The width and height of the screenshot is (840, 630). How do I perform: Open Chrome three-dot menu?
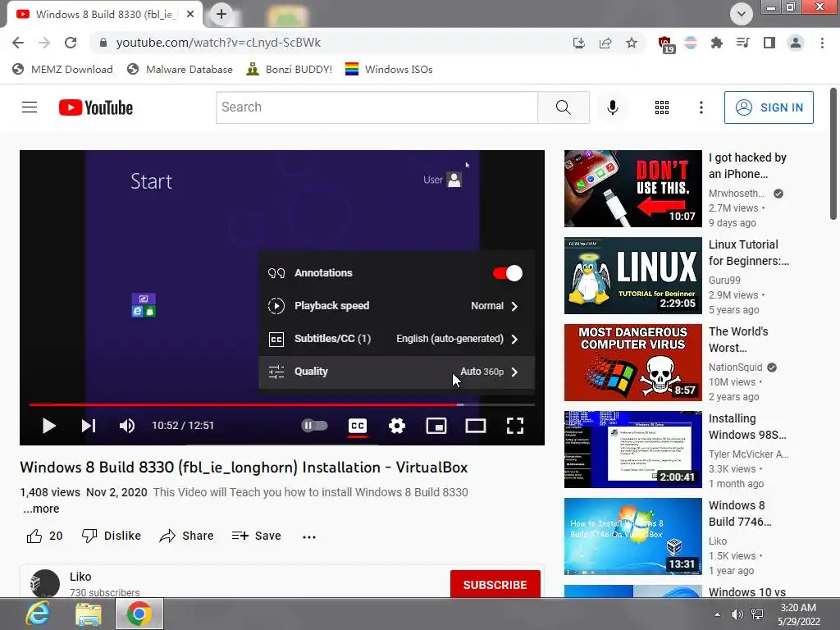tap(822, 43)
